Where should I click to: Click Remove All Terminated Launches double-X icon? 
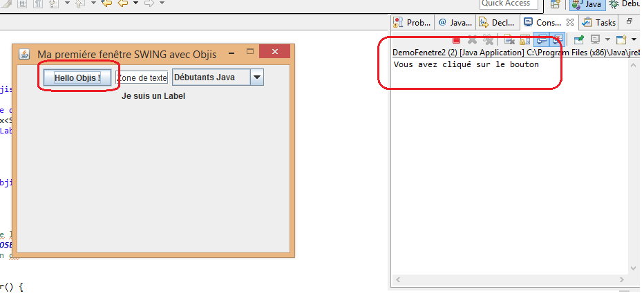coord(489,40)
